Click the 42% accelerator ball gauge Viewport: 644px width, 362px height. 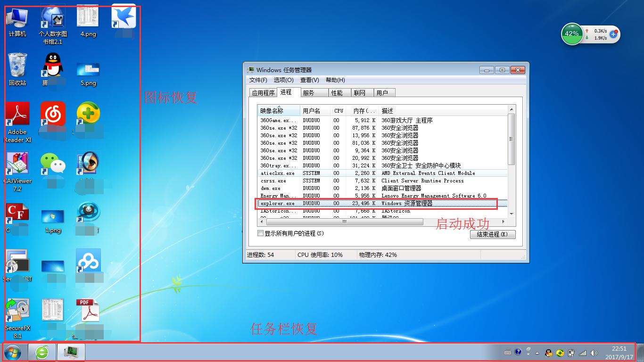click(572, 34)
